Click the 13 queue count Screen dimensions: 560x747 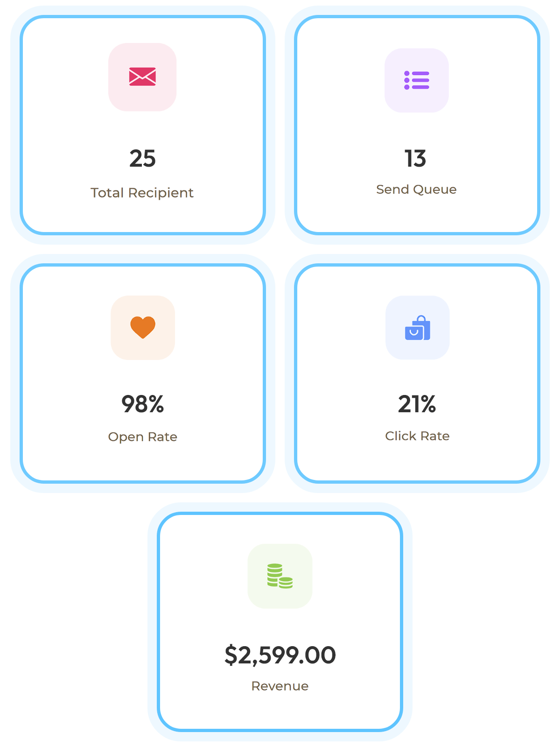click(415, 159)
